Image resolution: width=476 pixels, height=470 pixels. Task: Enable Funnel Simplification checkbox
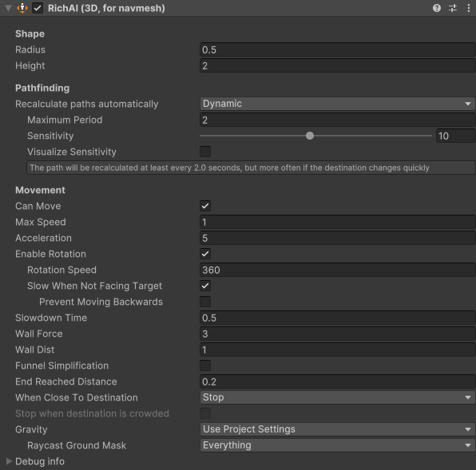click(x=205, y=365)
